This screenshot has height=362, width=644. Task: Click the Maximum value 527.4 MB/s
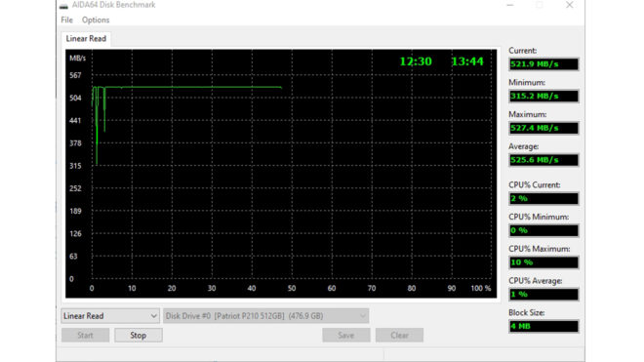click(543, 128)
